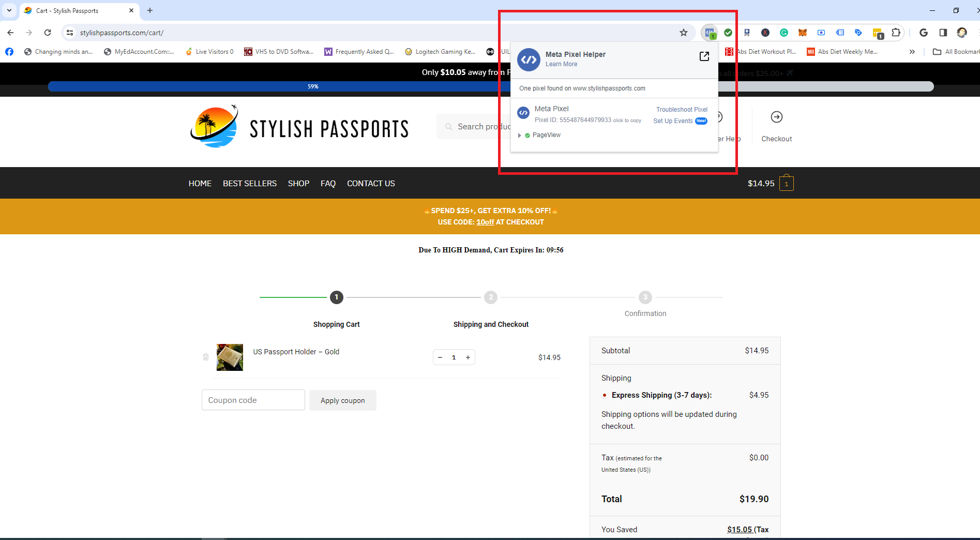The height and width of the screenshot is (540, 980).
Task: Click step 2 Shipping and Checkout marker
Action: coord(491,297)
